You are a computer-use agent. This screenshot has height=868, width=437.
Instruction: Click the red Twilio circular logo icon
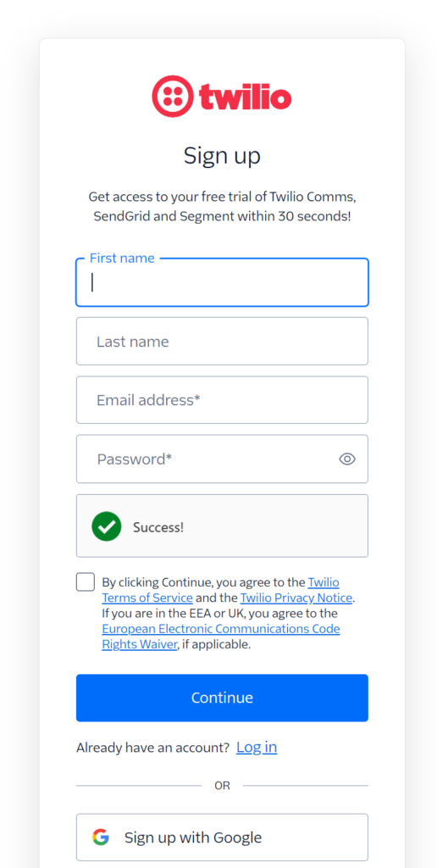[173, 97]
